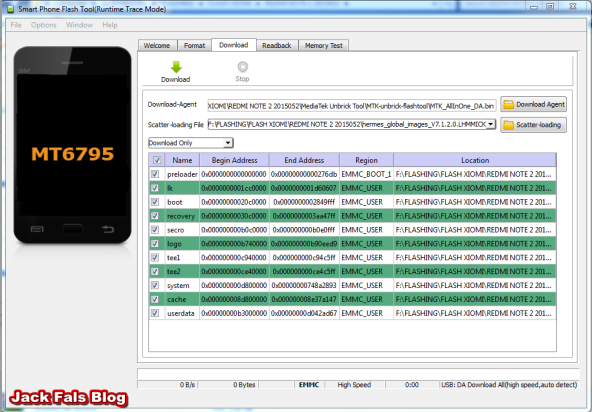The image size is (592, 412).
Task: Click the Begin Address column header
Action: point(234,160)
